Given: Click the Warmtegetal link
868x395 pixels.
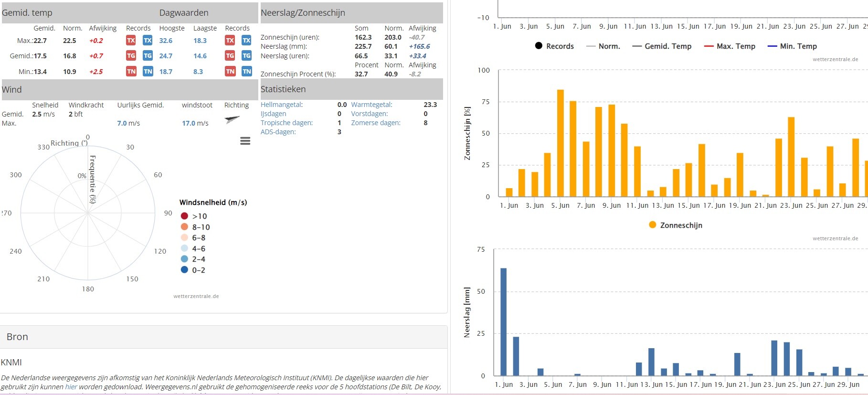Looking at the screenshot, I should click(x=371, y=105).
